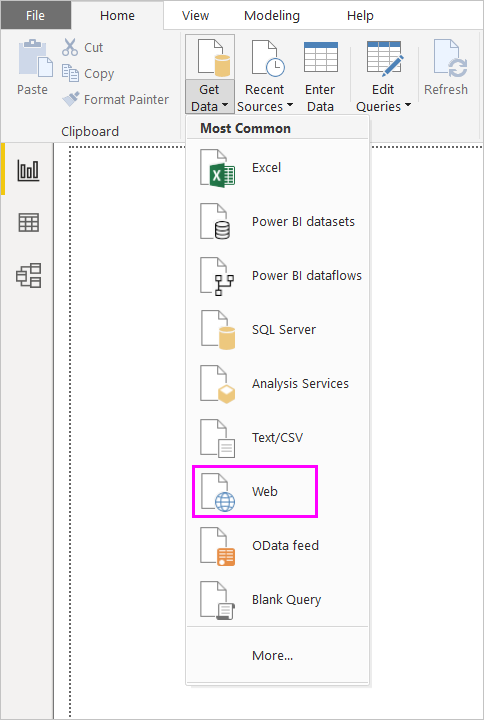The width and height of the screenshot is (484, 720).
Task: Switch to Report view bar-chart icon
Action: 28,170
